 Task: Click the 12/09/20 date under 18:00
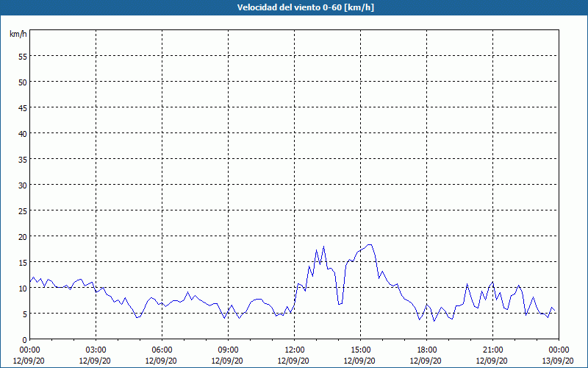[426, 361]
